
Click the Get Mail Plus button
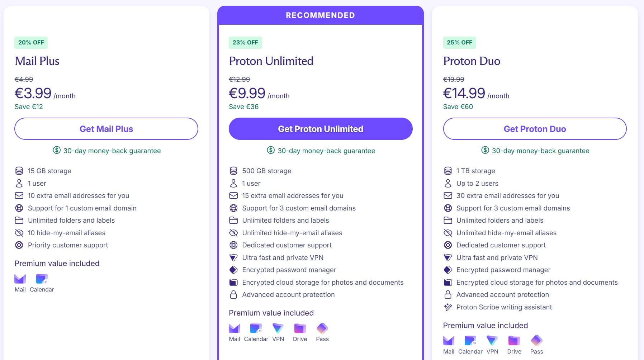[106, 129]
